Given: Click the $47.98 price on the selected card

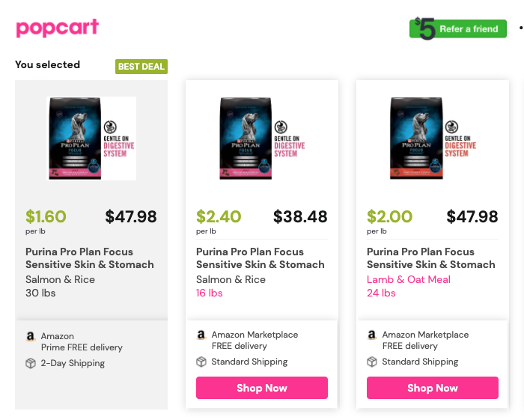Looking at the screenshot, I should pos(131,216).
